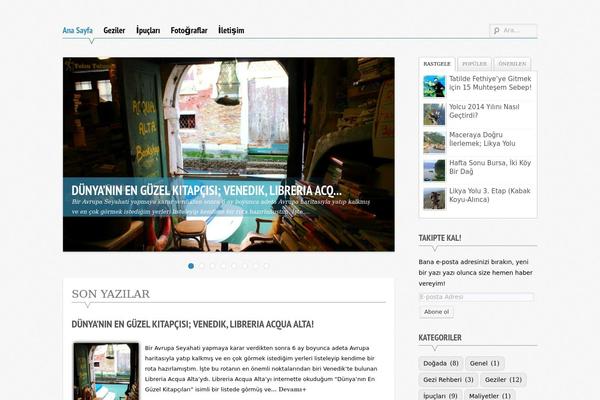Click the main slider bookshop image
Image resolution: width=600 pixels, height=400 pixels.
[229, 154]
